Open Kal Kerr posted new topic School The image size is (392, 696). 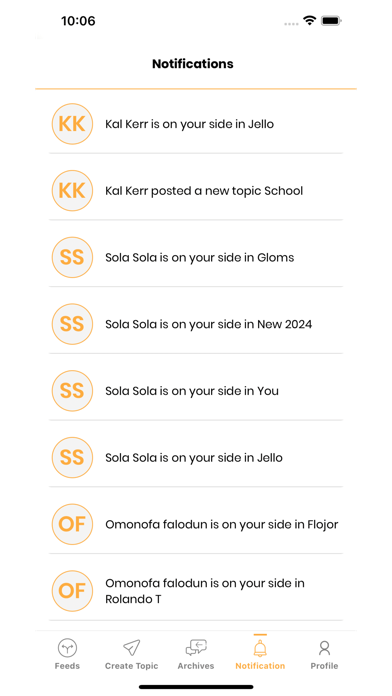[x=196, y=191]
